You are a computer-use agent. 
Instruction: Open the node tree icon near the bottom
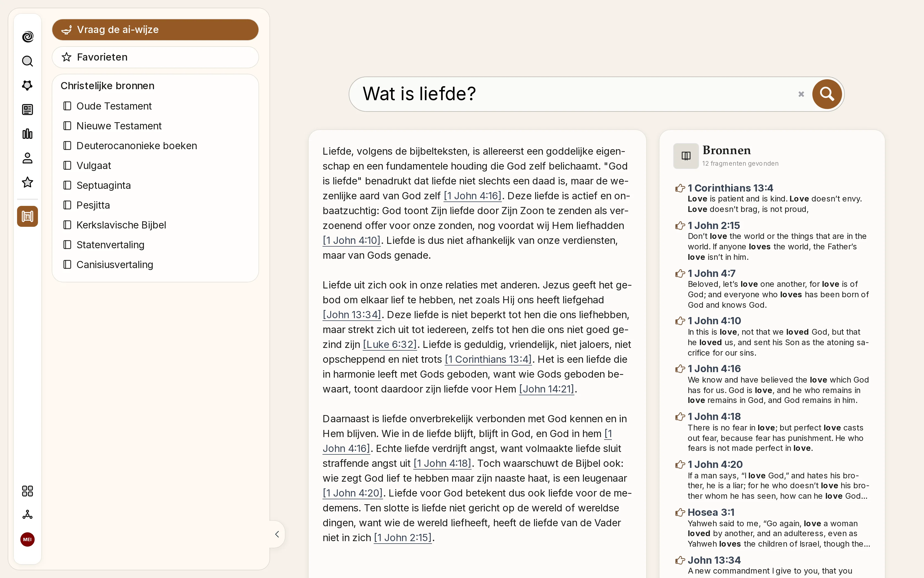click(28, 514)
